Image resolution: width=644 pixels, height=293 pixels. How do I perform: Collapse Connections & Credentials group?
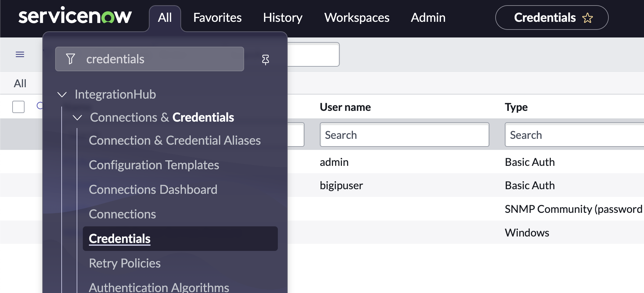pos(77,118)
